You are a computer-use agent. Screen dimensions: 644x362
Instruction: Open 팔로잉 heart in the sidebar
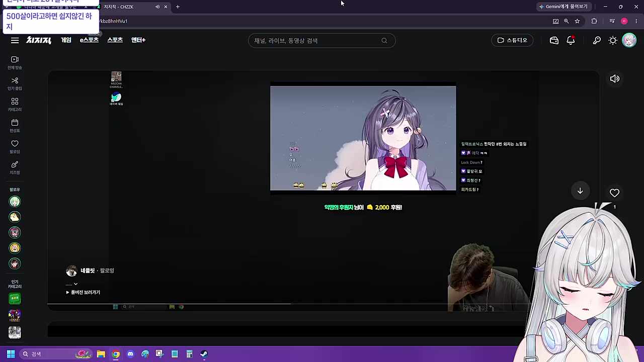[15, 147]
